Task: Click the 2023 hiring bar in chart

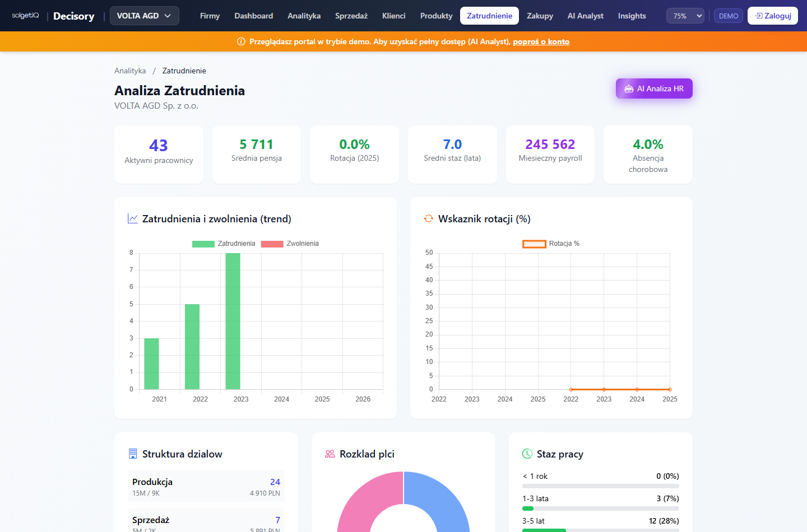Action: 233,321
